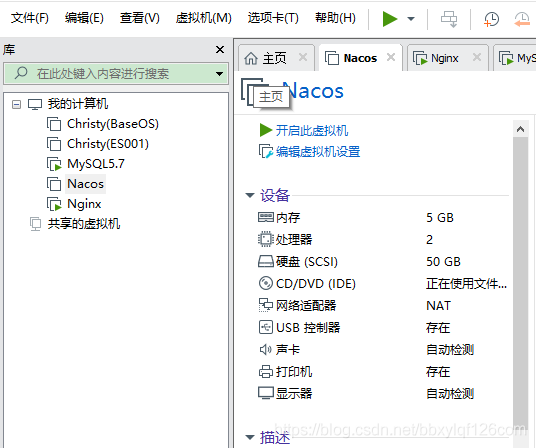This screenshot has width=536, height=448.
Task: Open the search field dropdown arrow
Action: pyautogui.click(x=219, y=73)
